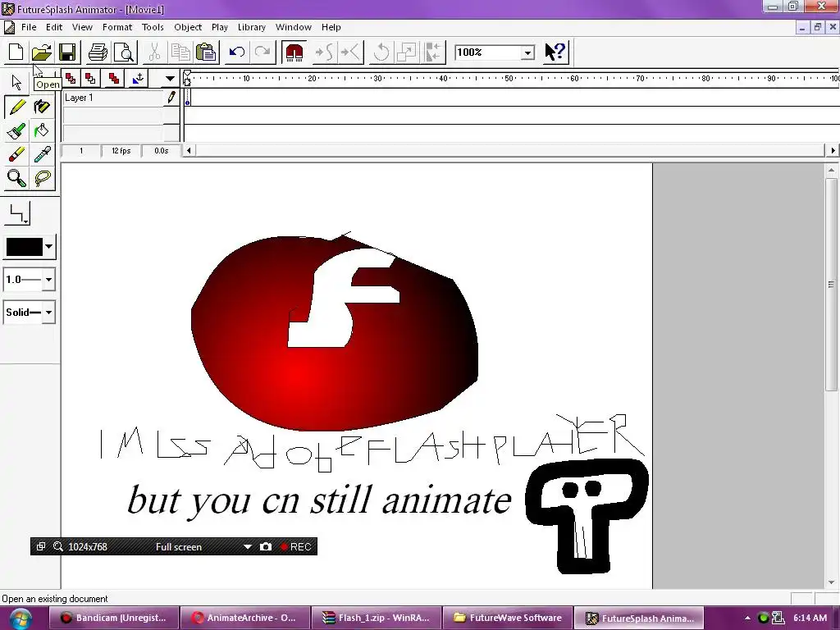Undo the last action with the Undo arrow
Screen dimensions: 840x630
pyautogui.click(x=237, y=52)
